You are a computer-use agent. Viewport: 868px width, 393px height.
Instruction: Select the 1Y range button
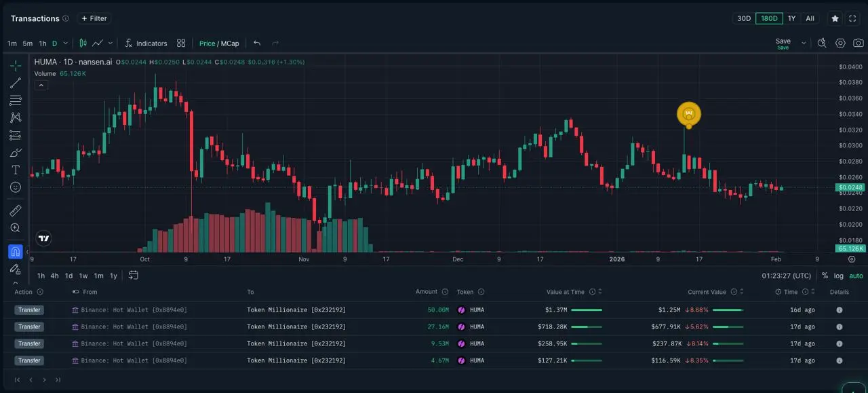(x=791, y=18)
